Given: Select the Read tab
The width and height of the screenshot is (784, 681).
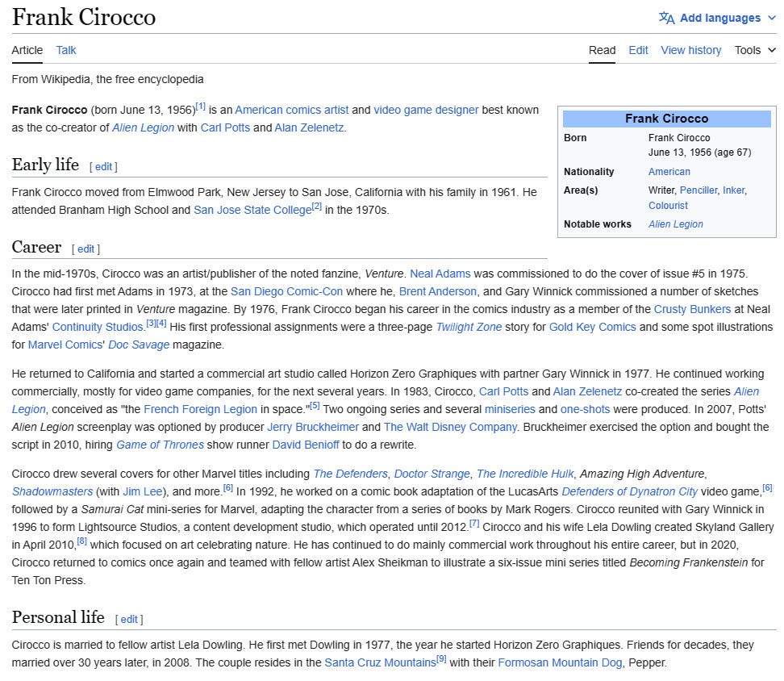Looking at the screenshot, I should 602,50.
